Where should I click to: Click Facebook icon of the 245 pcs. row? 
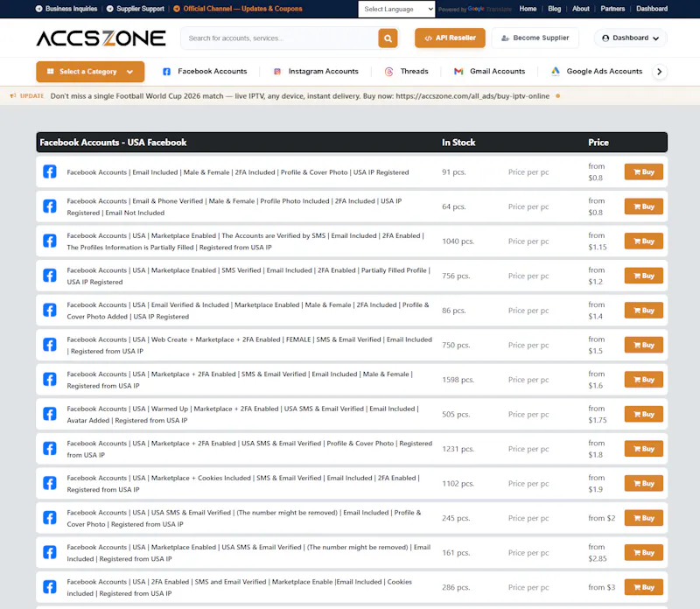pos(50,518)
